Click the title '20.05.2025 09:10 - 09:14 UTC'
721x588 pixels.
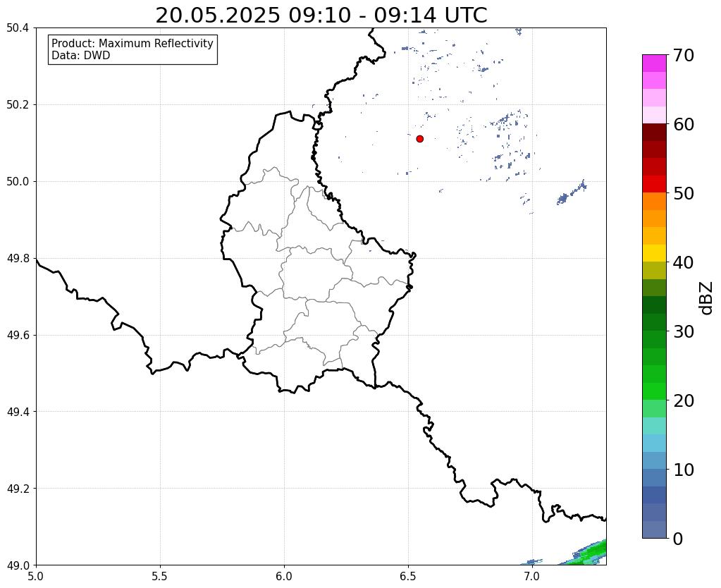[x=321, y=16]
